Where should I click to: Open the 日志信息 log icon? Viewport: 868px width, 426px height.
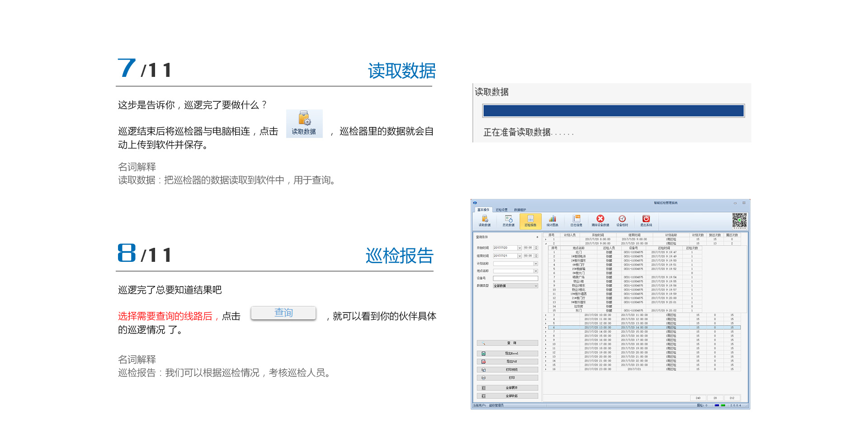tap(576, 221)
